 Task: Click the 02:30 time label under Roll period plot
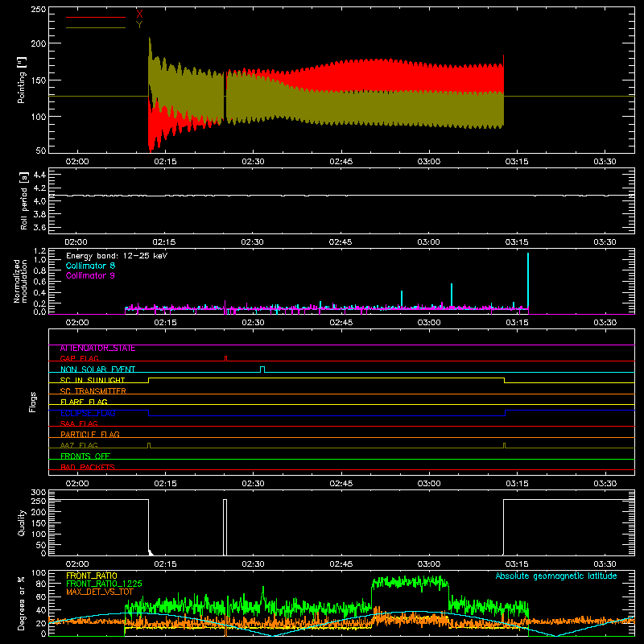(x=252, y=242)
